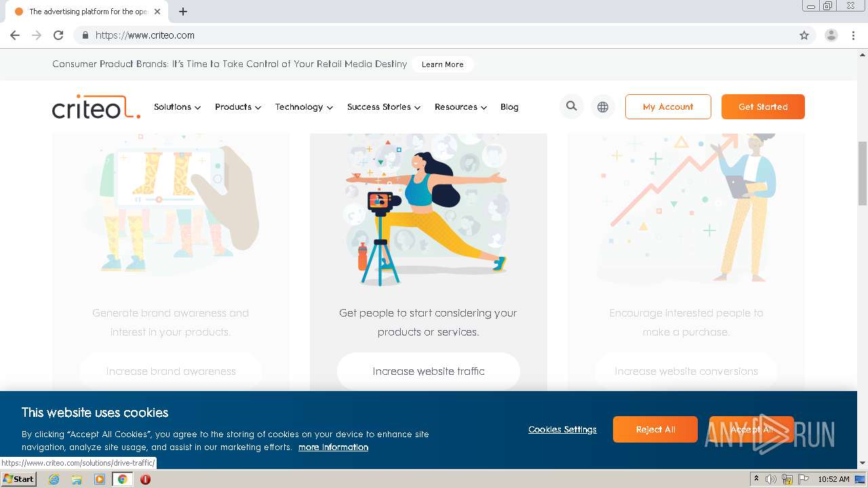
Task: Open Chrome three-dot menu
Action: 853,35
